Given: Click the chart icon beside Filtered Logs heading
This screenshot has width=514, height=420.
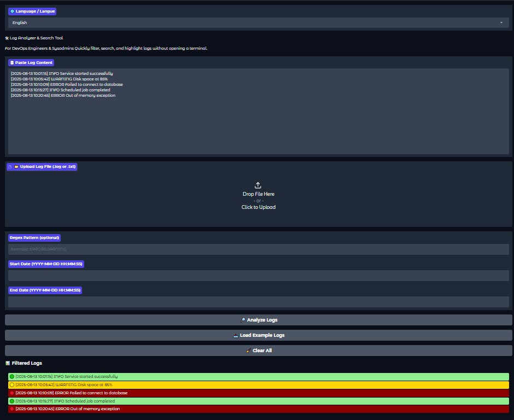Looking at the screenshot, I should (8, 363).
